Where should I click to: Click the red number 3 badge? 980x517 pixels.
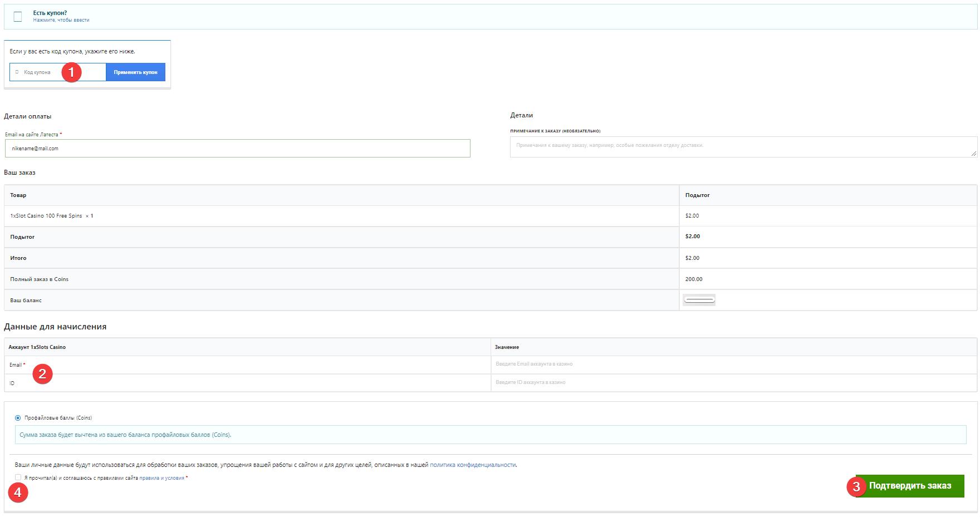[856, 486]
